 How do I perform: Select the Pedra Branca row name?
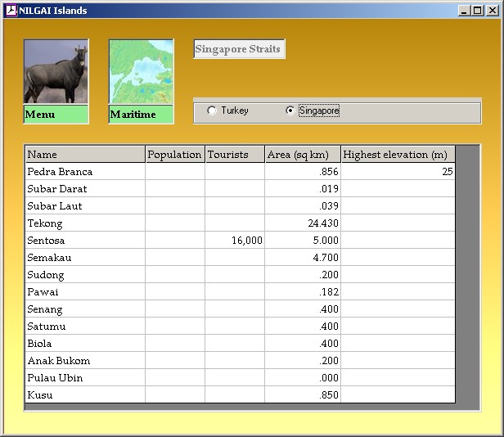pyautogui.click(x=85, y=172)
